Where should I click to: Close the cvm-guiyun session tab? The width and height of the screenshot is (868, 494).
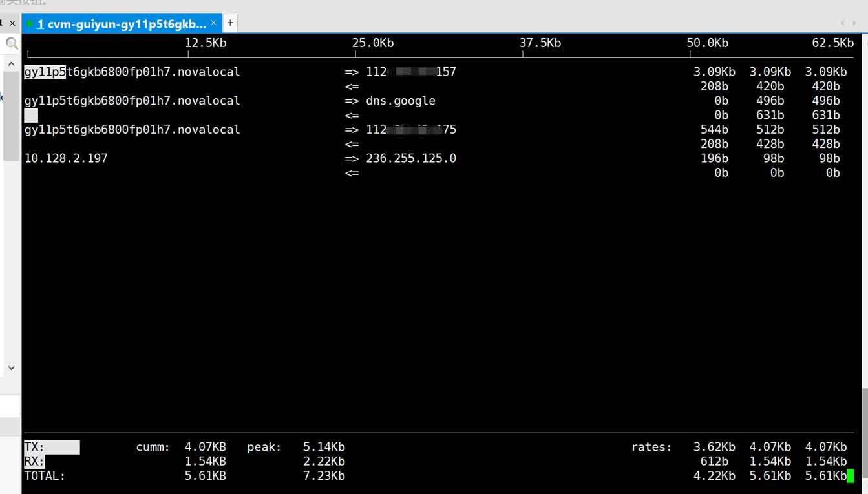(214, 23)
